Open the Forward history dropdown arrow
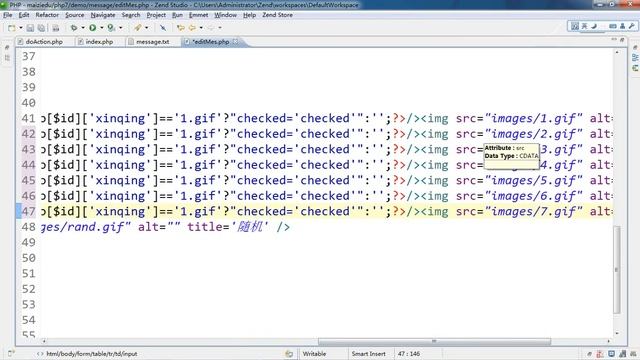 [x=201, y=28]
